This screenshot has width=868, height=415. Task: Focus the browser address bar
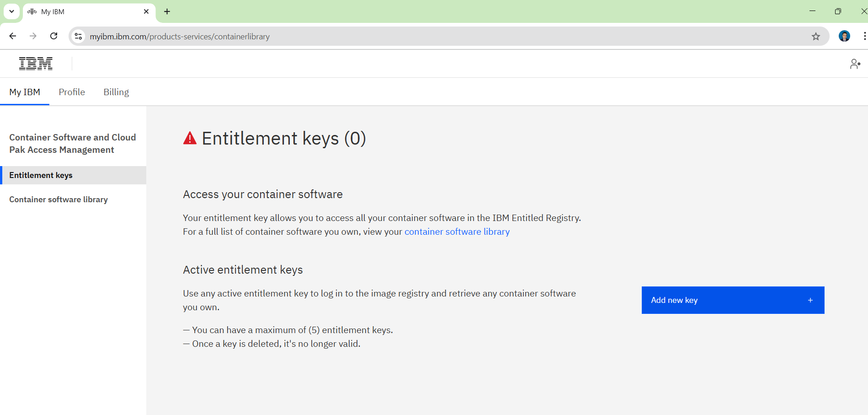pos(448,37)
